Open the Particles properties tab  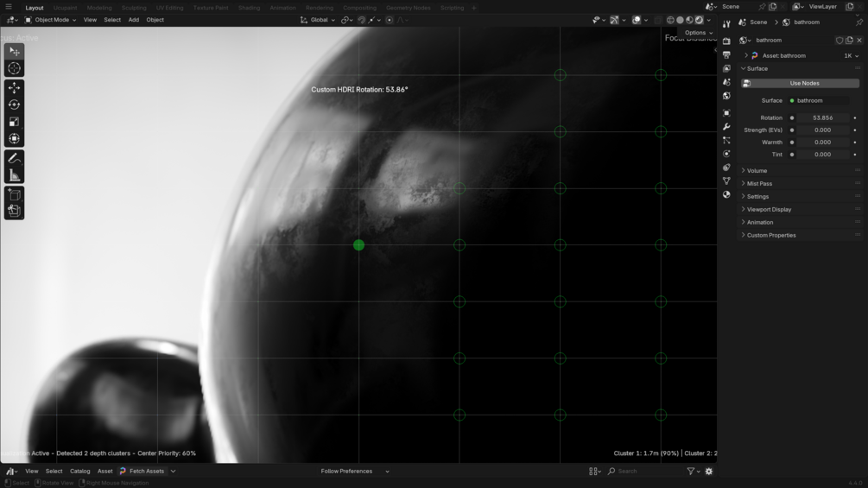pyautogui.click(x=727, y=141)
